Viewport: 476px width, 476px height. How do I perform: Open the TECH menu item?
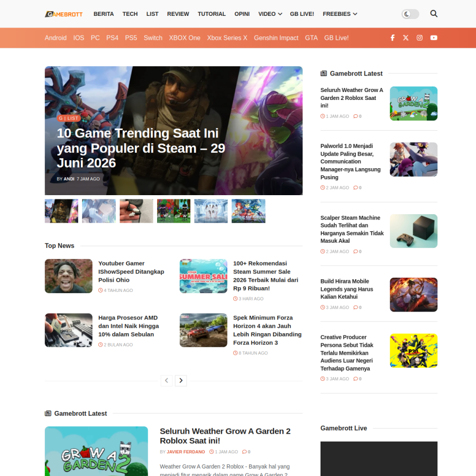(130, 14)
